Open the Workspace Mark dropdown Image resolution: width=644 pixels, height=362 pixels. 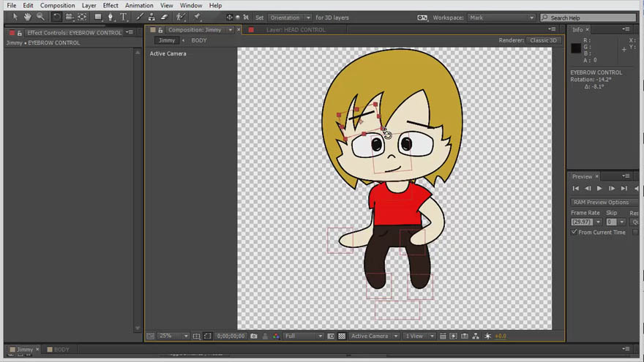(x=501, y=18)
